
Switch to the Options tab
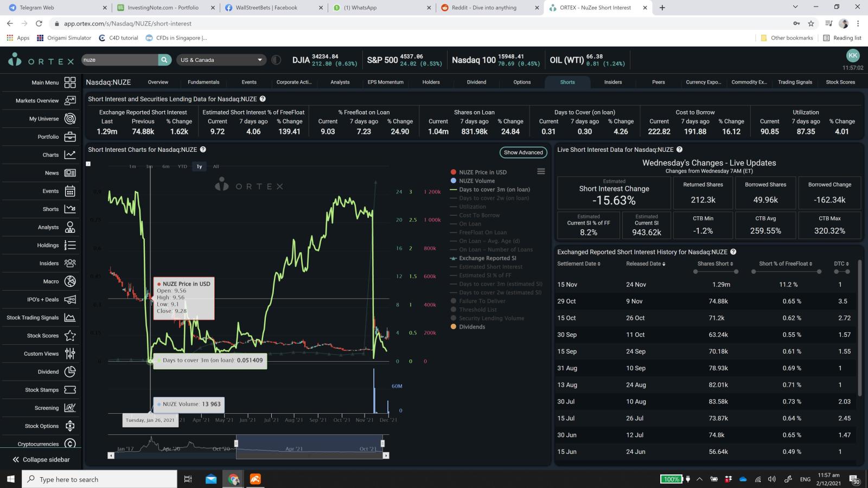(x=522, y=82)
